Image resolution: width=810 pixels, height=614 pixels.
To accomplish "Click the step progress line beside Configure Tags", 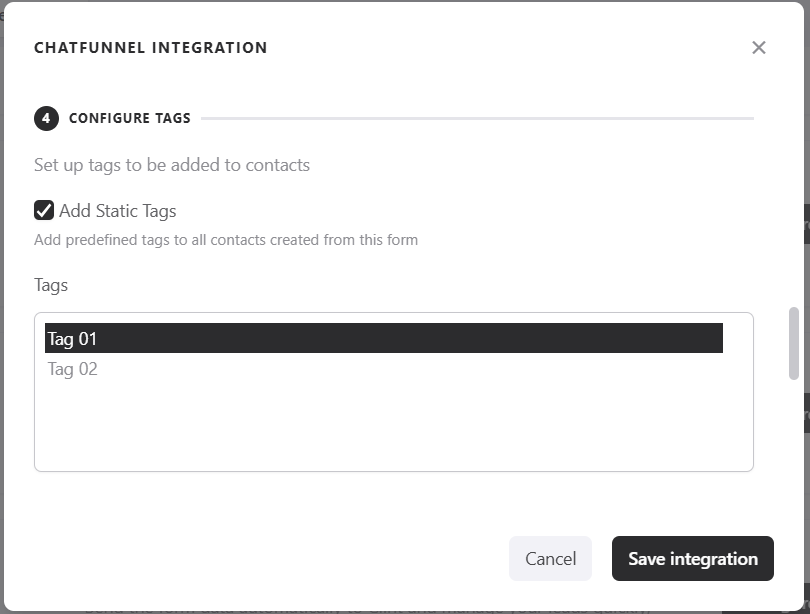I will point(477,118).
